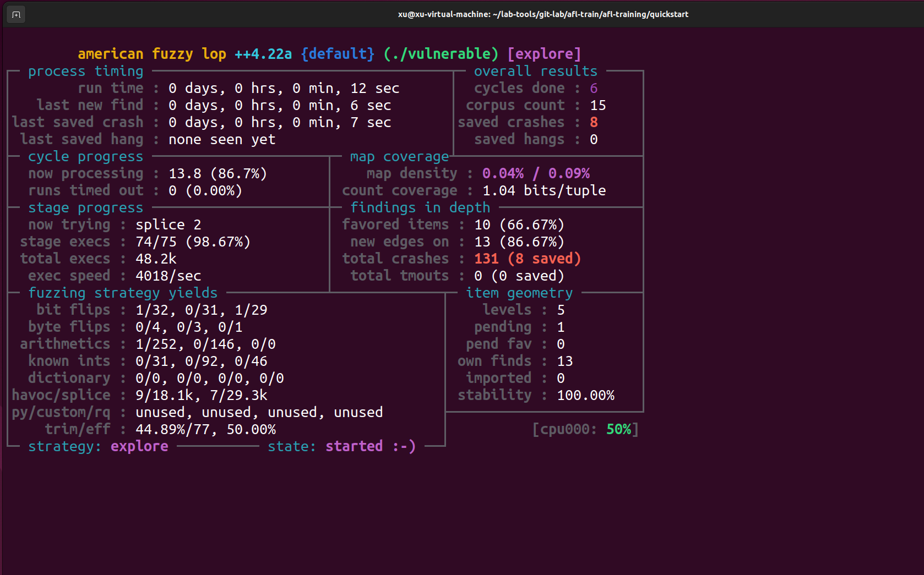Click the ++4.22a version text
This screenshot has width=924, height=575.
(x=263, y=54)
